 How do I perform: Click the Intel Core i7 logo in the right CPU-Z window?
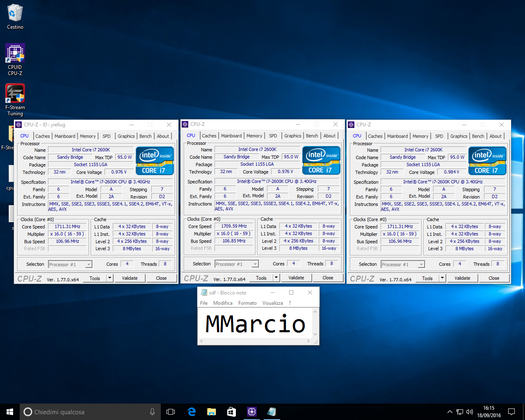488,161
